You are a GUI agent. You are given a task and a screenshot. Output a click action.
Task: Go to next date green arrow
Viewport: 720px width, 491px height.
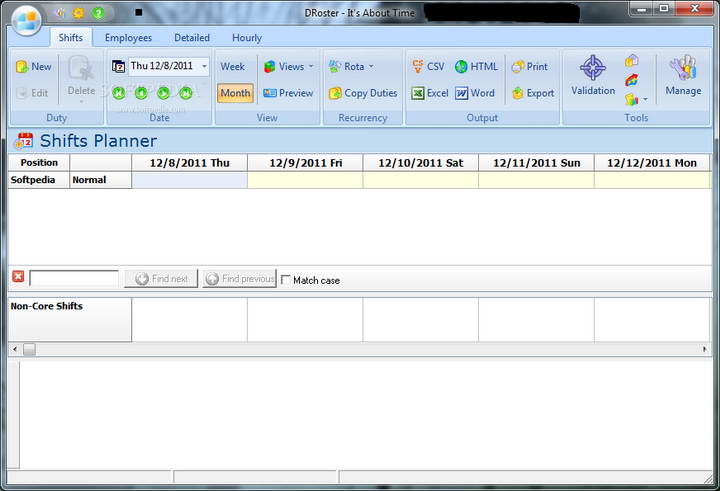163,93
